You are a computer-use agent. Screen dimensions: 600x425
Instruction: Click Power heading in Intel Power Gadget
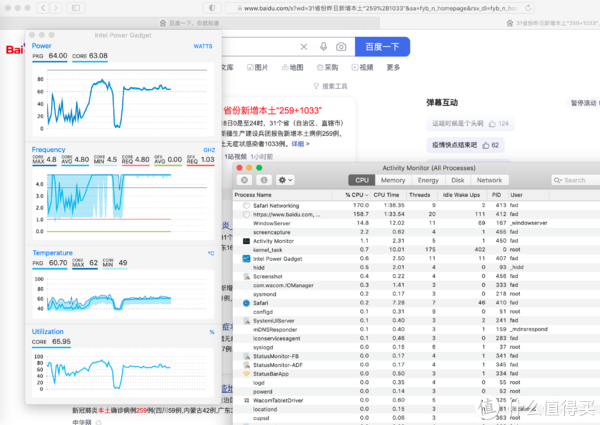pyautogui.click(x=41, y=46)
